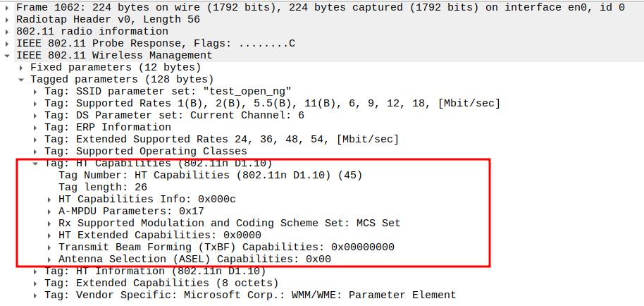Expand Fixed parameters (12 bytes)
Screen dimensions: 644x306
[22, 67]
